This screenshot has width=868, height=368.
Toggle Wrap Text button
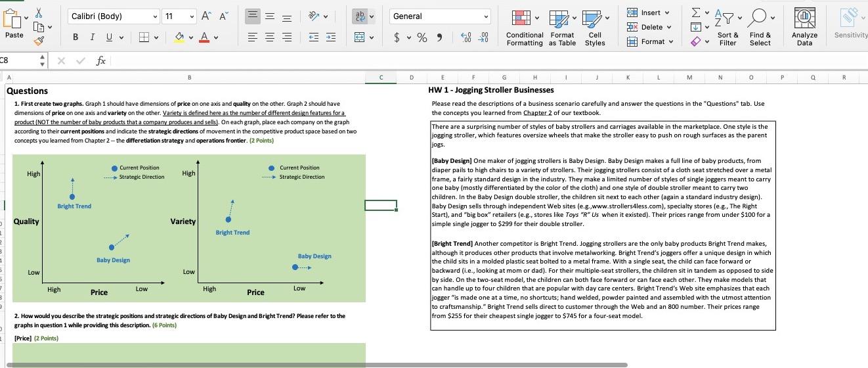[x=360, y=16]
